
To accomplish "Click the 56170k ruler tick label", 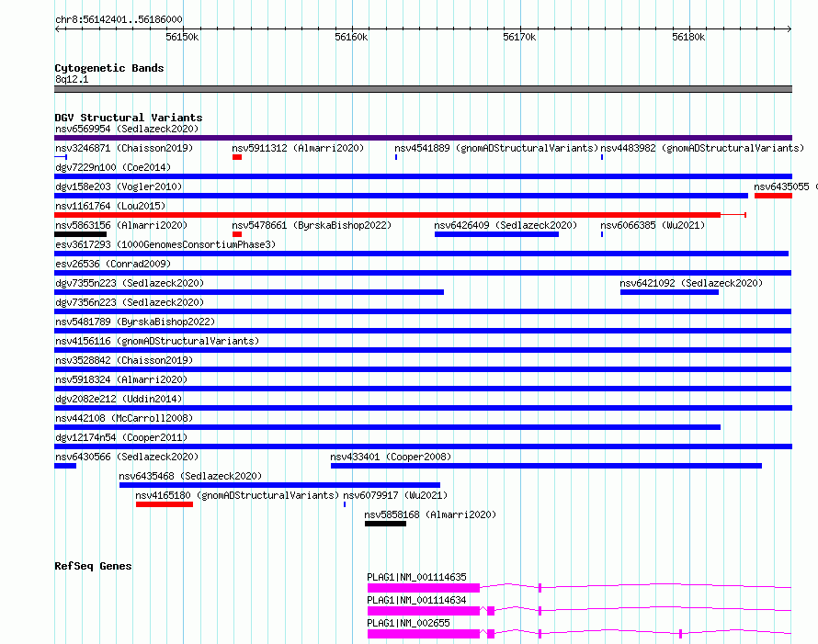I will tap(519, 37).
